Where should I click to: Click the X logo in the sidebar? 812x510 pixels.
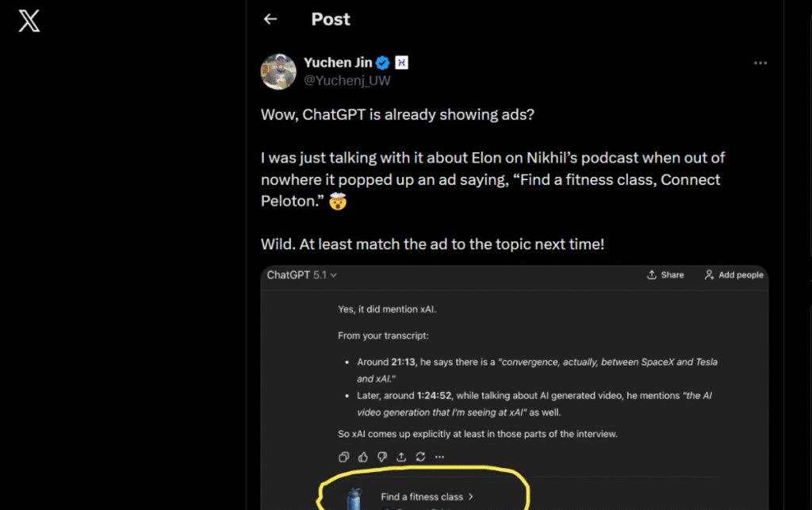pos(29,21)
